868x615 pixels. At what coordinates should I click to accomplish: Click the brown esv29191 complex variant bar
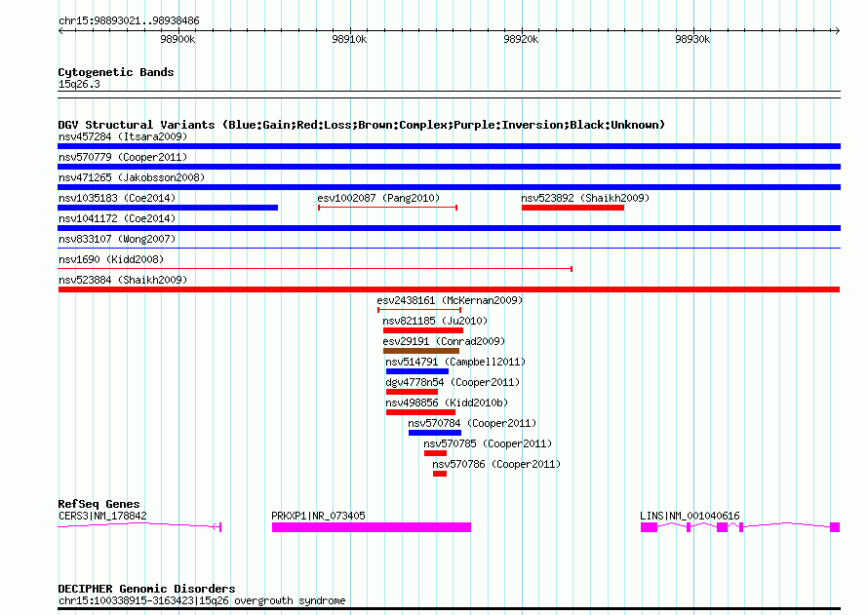click(420, 351)
